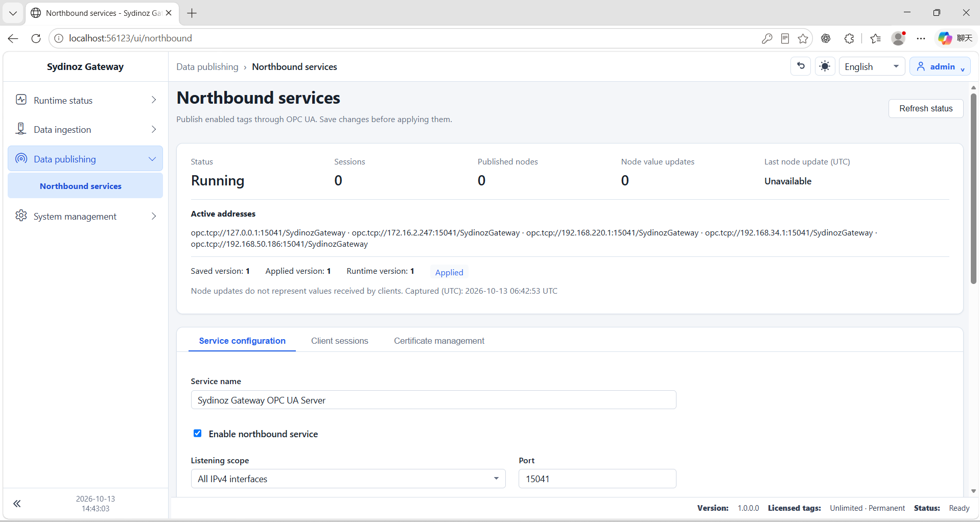Image resolution: width=980 pixels, height=522 pixels.
Task: Click Data publishing breadcrumb link
Action: tap(207, 67)
